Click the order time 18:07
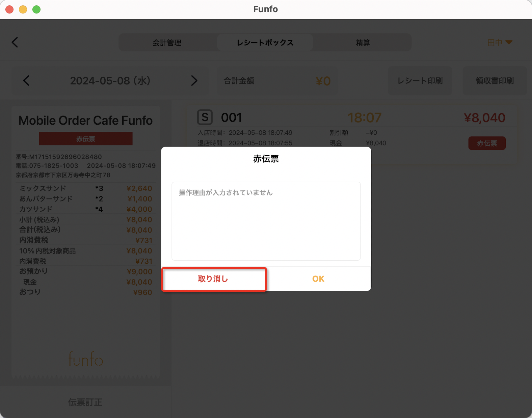Screen dimensions: 532x418 coord(365,117)
